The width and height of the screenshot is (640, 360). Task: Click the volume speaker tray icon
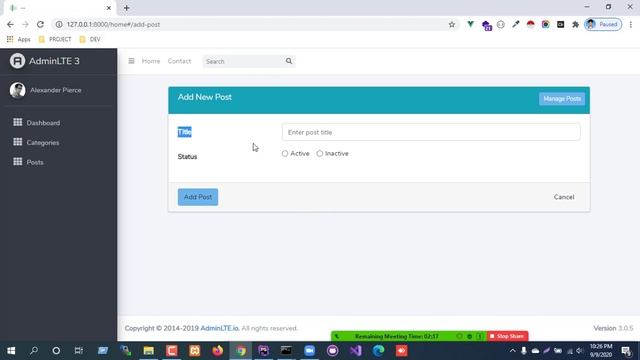tap(580, 351)
